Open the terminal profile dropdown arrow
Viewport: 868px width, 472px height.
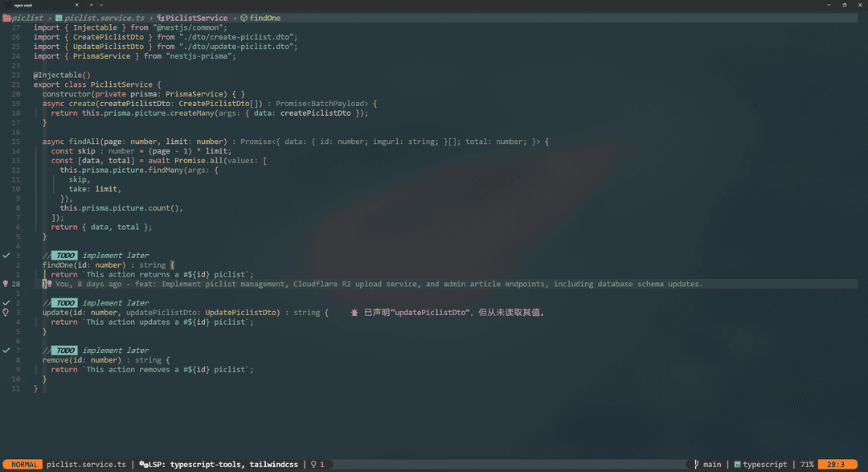coord(100,5)
